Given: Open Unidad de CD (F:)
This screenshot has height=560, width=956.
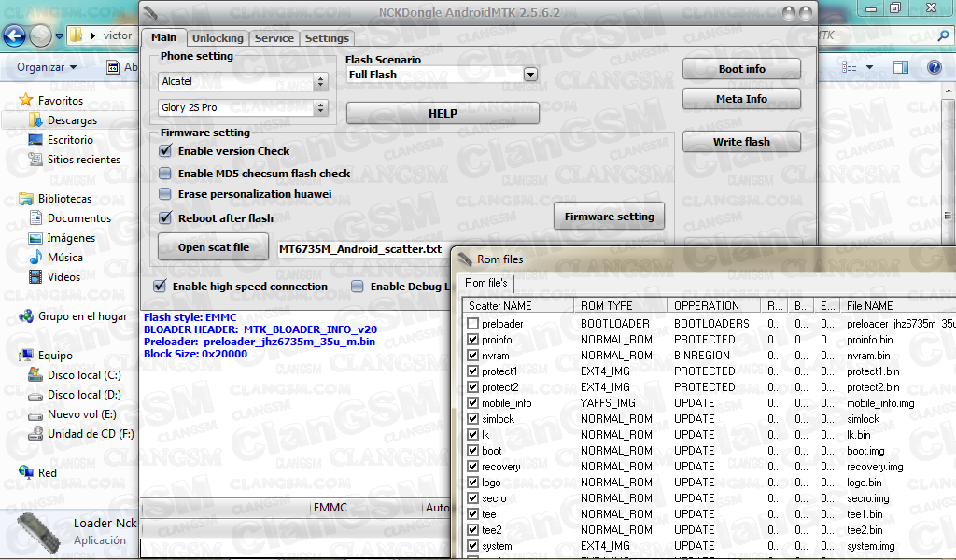Looking at the screenshot, I should 91,433.
